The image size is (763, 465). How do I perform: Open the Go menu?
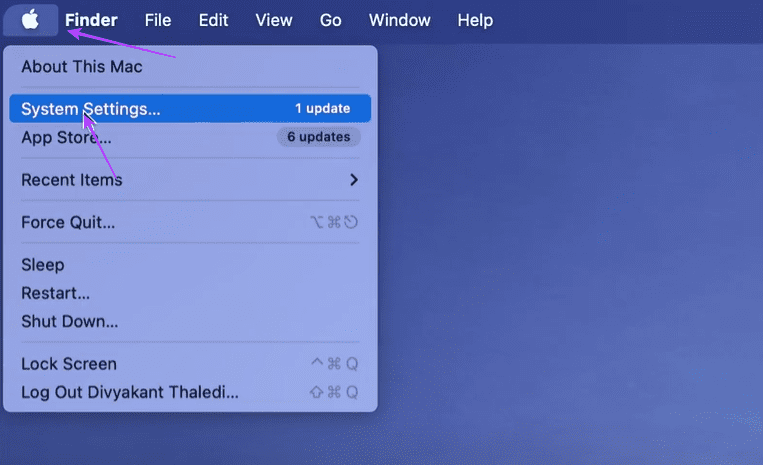(330, 20)
